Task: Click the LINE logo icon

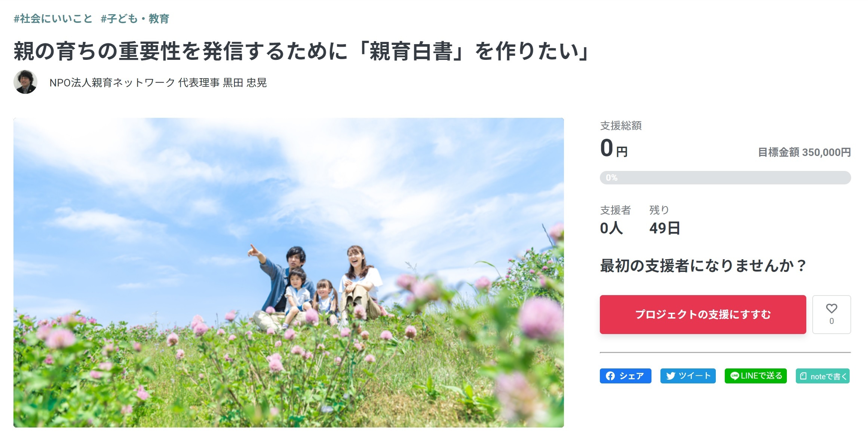Action: click(734, 376)
